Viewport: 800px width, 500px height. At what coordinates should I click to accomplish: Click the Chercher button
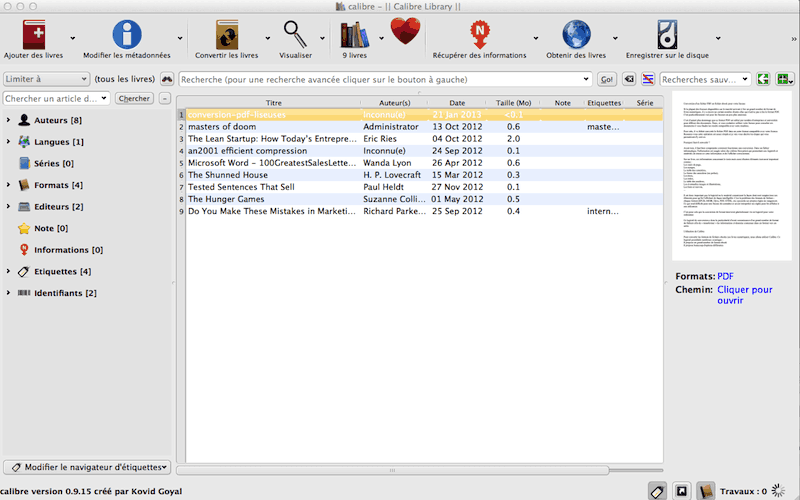[134, 98]
